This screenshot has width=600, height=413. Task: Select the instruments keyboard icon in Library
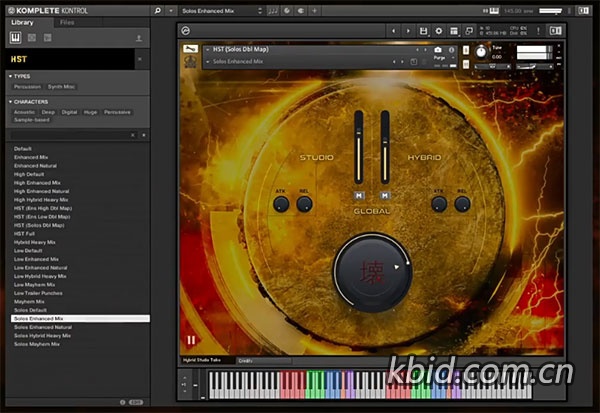tap(15, 38)
